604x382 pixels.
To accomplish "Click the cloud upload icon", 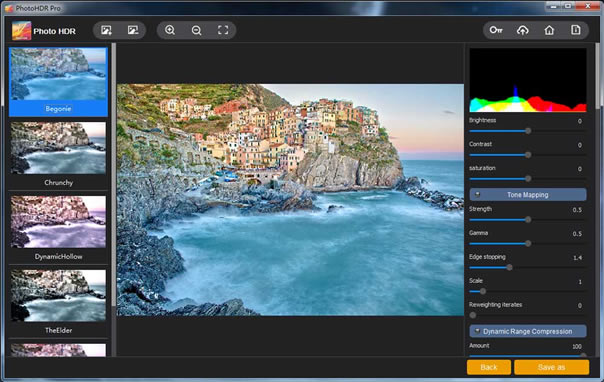I will click(523, 30).
